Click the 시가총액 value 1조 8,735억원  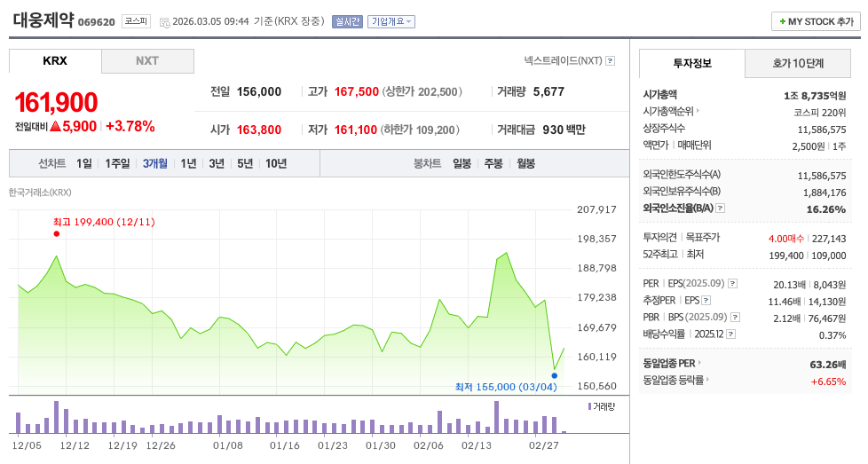coord(815,96)
